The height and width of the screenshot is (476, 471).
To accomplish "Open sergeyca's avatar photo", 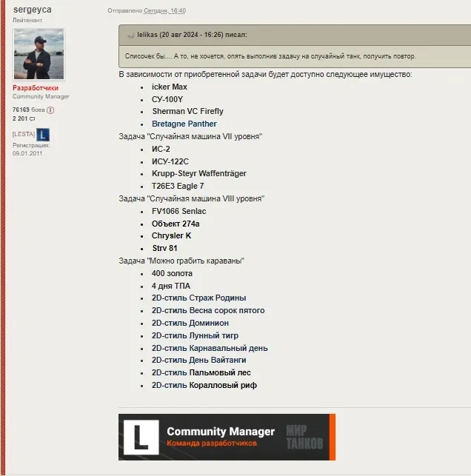I will pyautogui.click(x=39, y=54).
